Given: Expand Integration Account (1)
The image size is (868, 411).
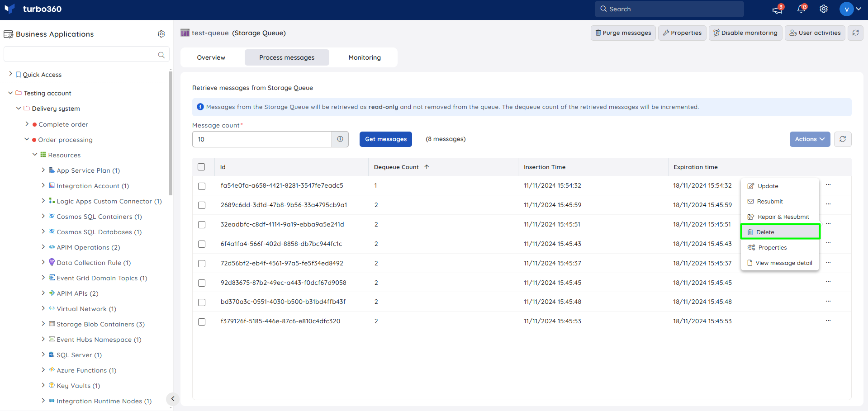Looking at the screenshot, I should (x=43, y=185).
